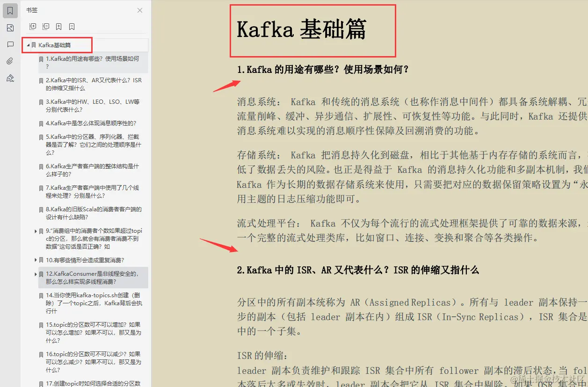
Task: Expand bookmark 12.KafkaConsumer是非线程安全的
Action: [36, 274]
